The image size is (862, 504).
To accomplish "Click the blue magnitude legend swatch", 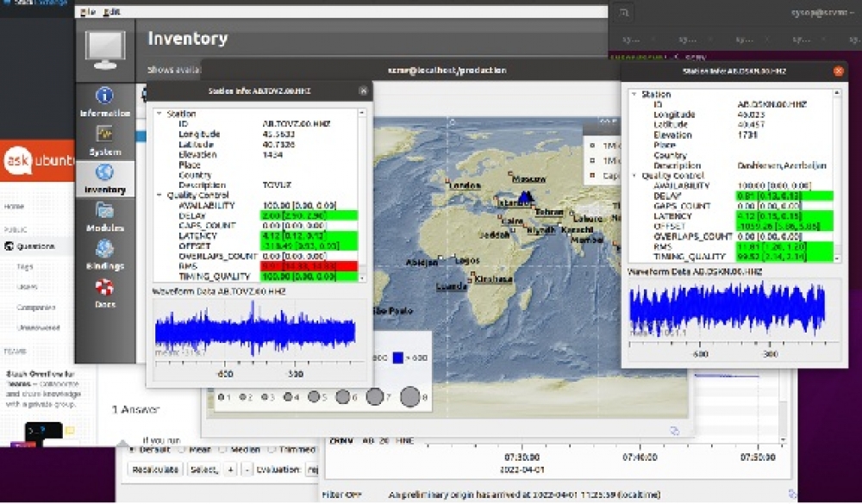I will (x=398, y=358).
